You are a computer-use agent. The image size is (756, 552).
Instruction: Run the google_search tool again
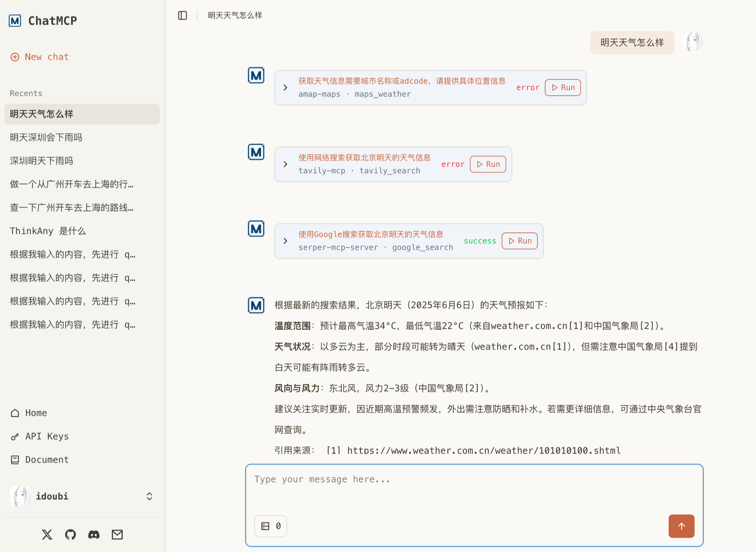coord(519,241)
